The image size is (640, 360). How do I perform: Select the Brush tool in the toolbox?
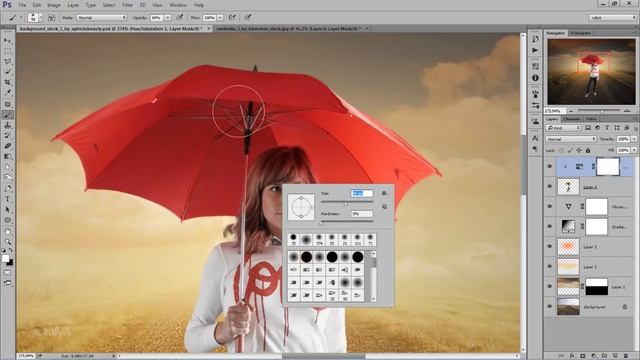tap(7, 115)
